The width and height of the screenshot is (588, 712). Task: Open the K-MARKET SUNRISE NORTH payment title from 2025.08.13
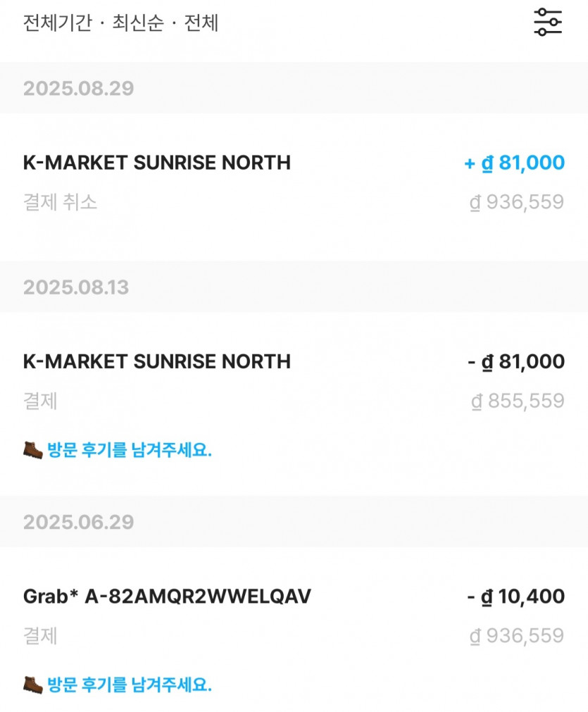(156, 361)
